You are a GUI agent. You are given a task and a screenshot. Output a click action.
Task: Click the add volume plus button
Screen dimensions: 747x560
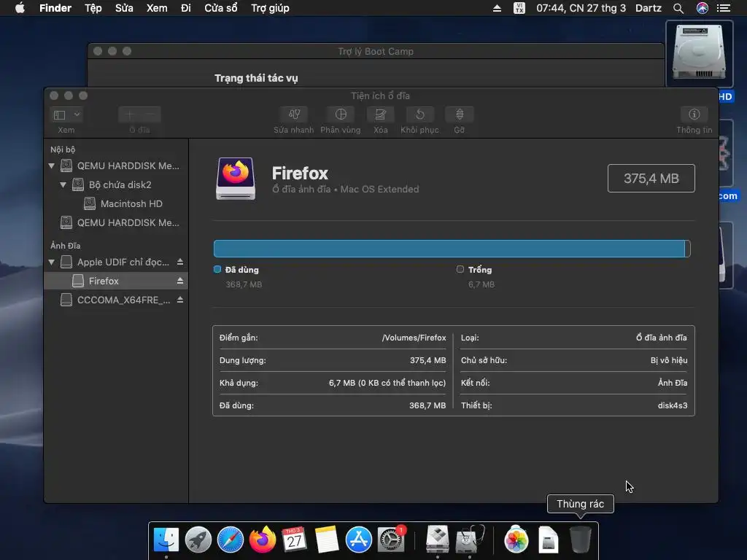pyautogui.click(x=129, y=114)
